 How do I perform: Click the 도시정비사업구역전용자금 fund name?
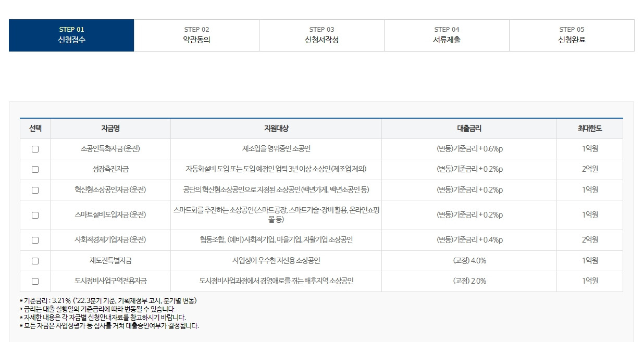click(110, 281)
